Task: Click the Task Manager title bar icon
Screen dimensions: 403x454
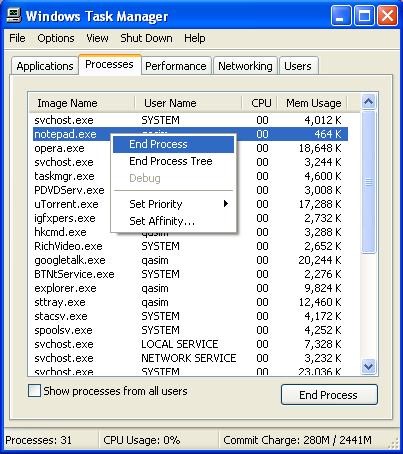Action: 14,15
